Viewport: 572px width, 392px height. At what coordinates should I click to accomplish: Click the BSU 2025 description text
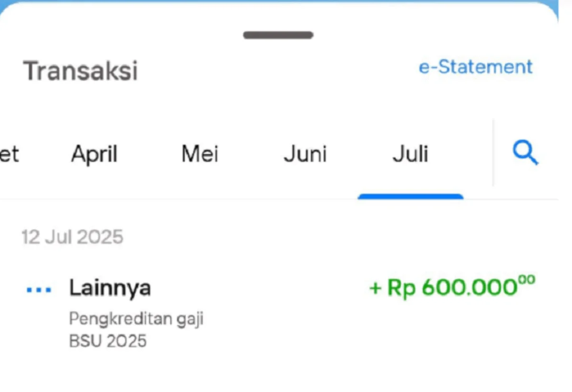point(107,340)
